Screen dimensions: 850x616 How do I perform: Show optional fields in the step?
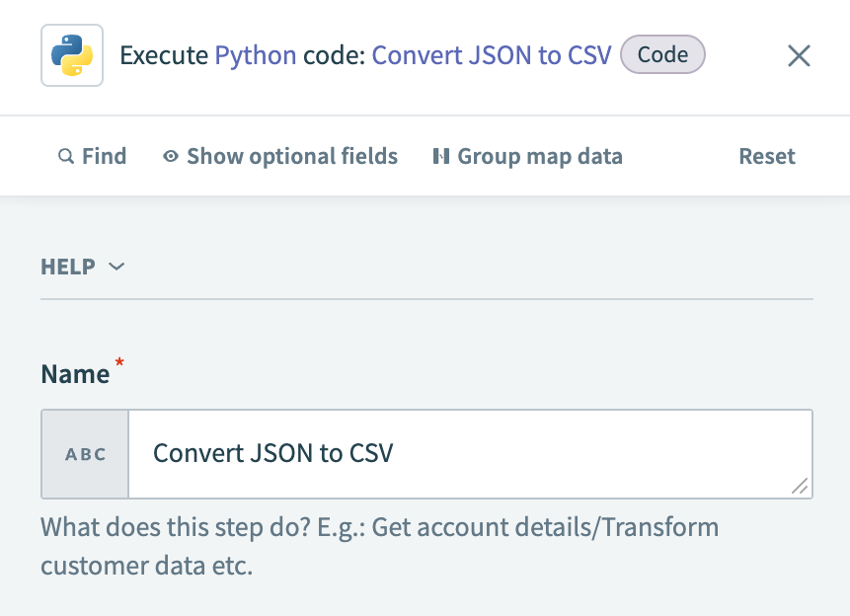tap(291, 157)
